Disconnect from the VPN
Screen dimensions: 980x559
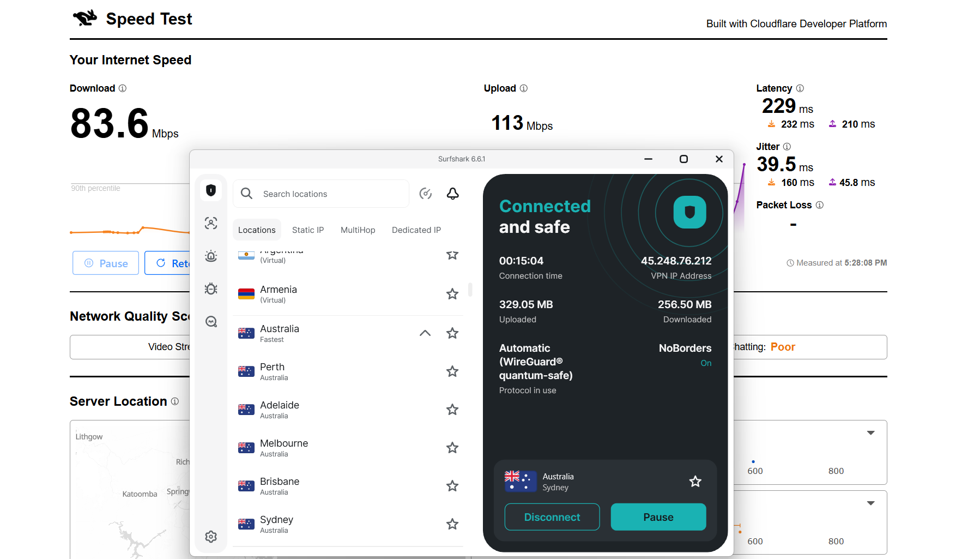[552, 517]
